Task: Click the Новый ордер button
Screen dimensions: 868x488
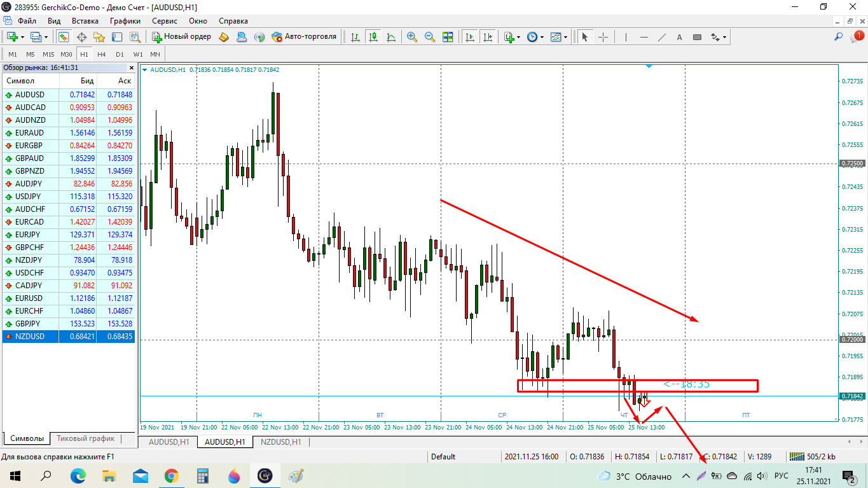Action: pyautogui.click(x=182, y=37)
